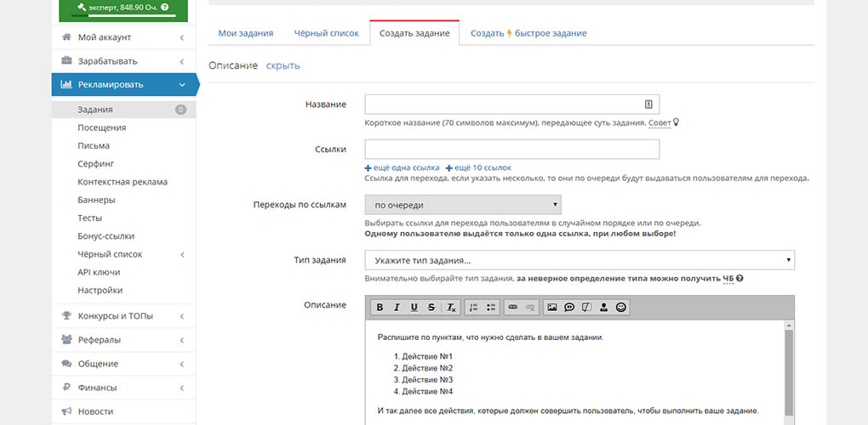Viewport: 868px width, 425px height.
Task: Insert a link using the editor toolbar
Action: coord(512,308)
